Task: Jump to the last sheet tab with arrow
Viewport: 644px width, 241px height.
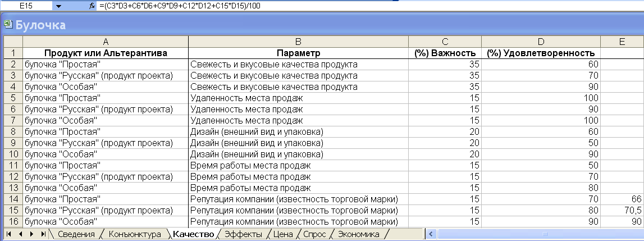Action: pyautogui.click(x=43, y=234)
